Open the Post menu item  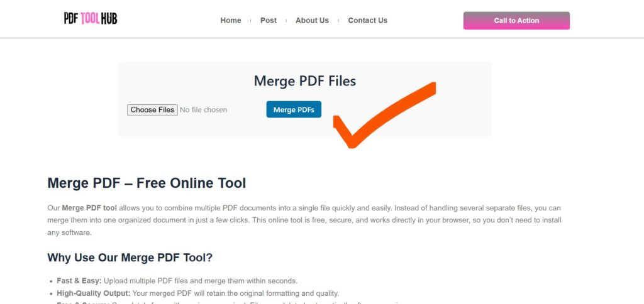[x=269, y=20]
